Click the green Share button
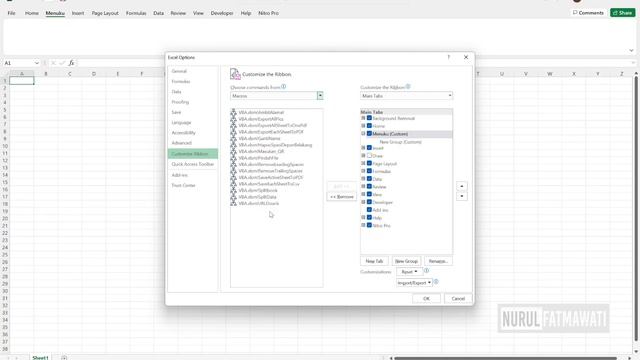This screenshot has height=360, width=640. (x=622, y=13)
